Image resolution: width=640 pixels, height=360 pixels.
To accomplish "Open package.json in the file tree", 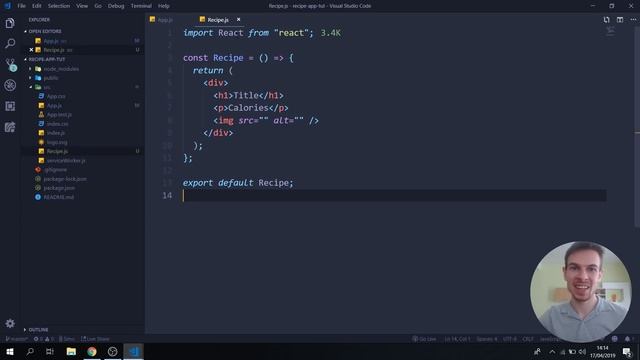I will click(59, 188).
